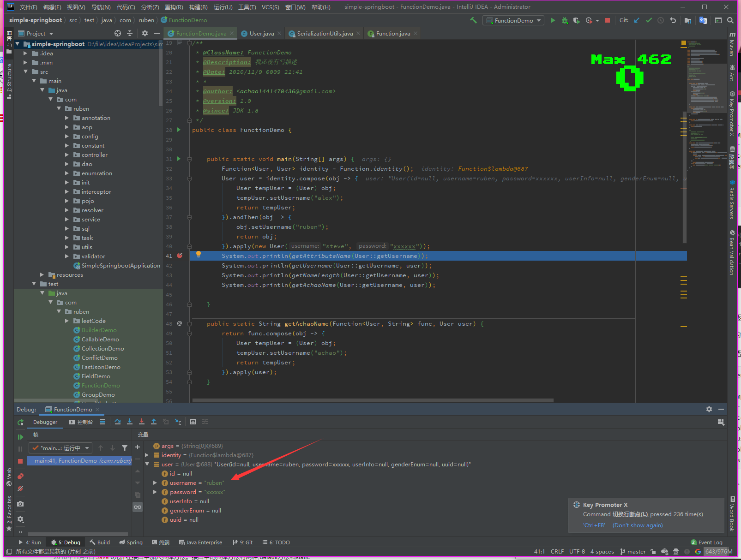The width and height of the screenshot is (741, 560).
Task: Open the Event Log button in status bar
Action: [706, 542]
